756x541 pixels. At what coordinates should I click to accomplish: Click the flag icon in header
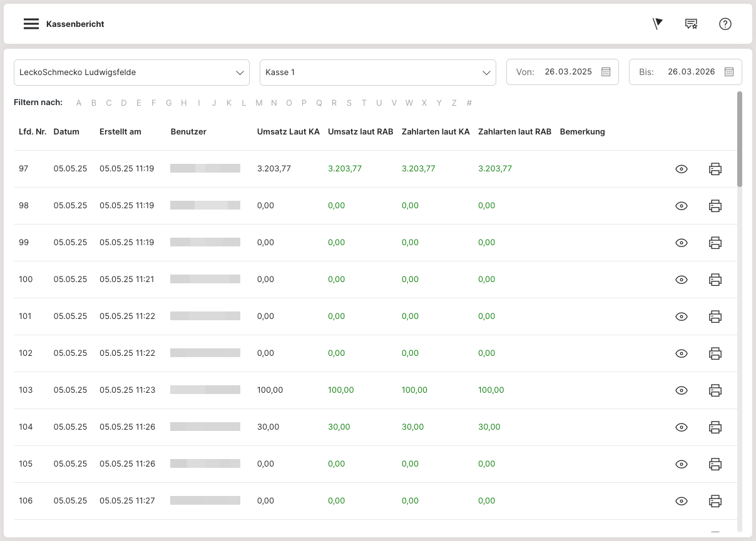pos(657,24)
